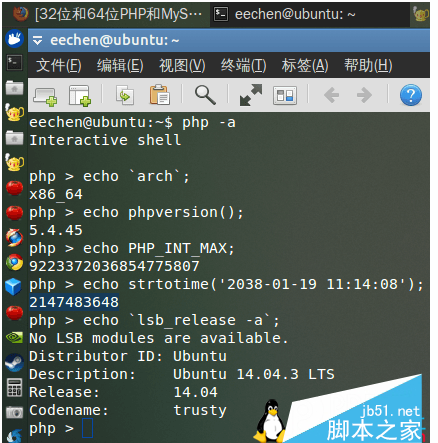438x443 pixels.
Task: Switch to the Firefox PHP和MySQL taskbar window
Action: [x=107, y=14]
